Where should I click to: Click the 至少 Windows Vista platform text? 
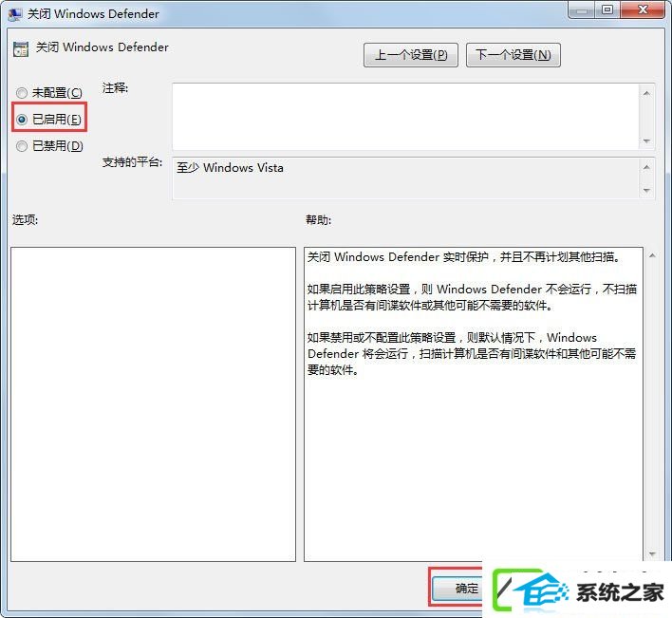coord(230,168)
